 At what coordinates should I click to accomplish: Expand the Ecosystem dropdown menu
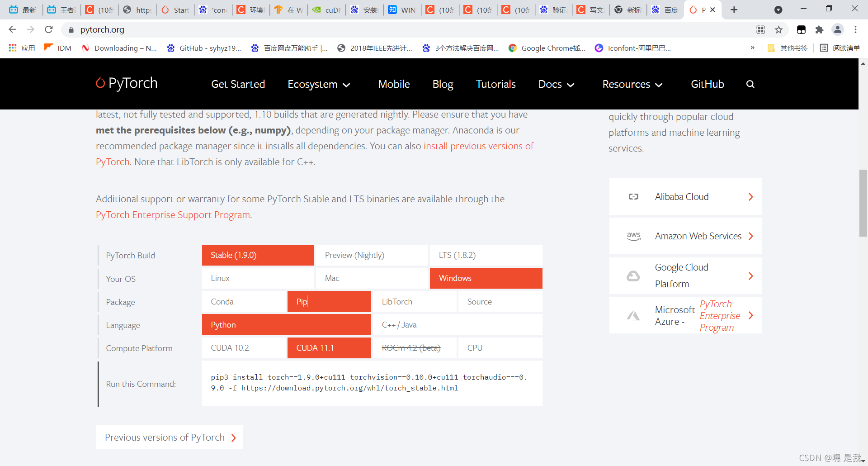(319, 85)
